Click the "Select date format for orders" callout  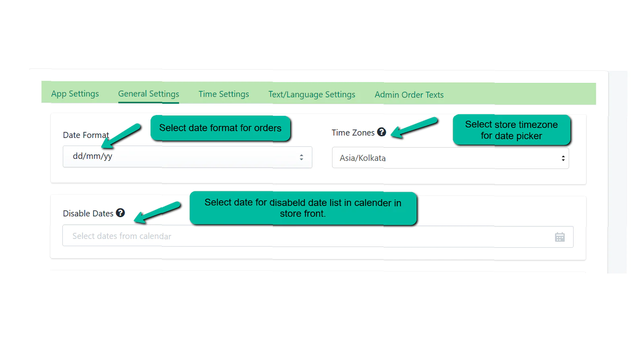tap(220, 128)
